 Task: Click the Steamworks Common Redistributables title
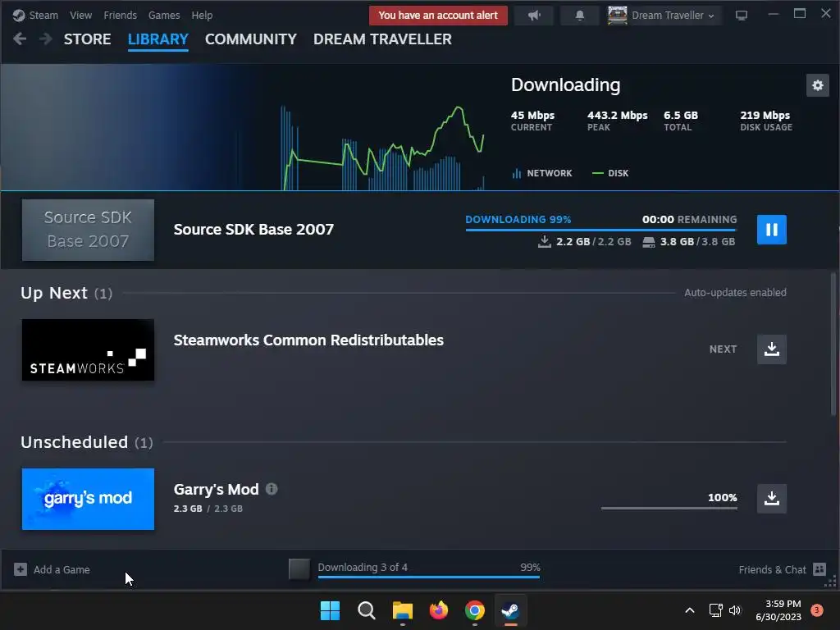[308, 340]
